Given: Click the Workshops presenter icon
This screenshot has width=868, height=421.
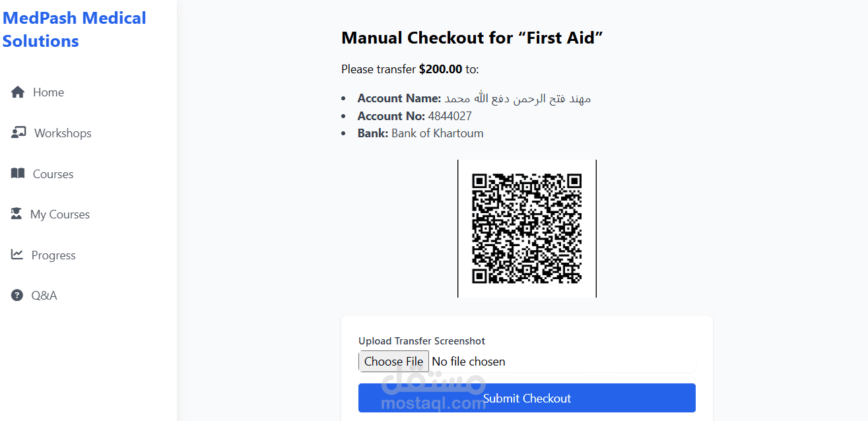Looking at the screenshot, I should (18, 133).
